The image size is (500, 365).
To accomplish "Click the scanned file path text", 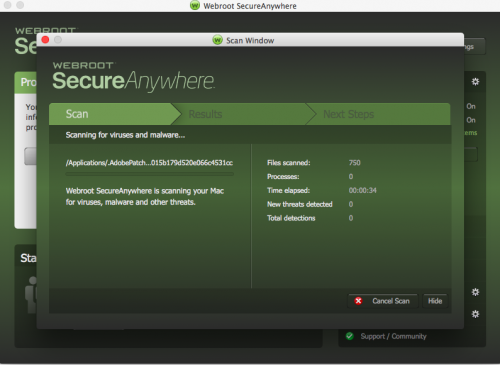I will tap(149, 163).
